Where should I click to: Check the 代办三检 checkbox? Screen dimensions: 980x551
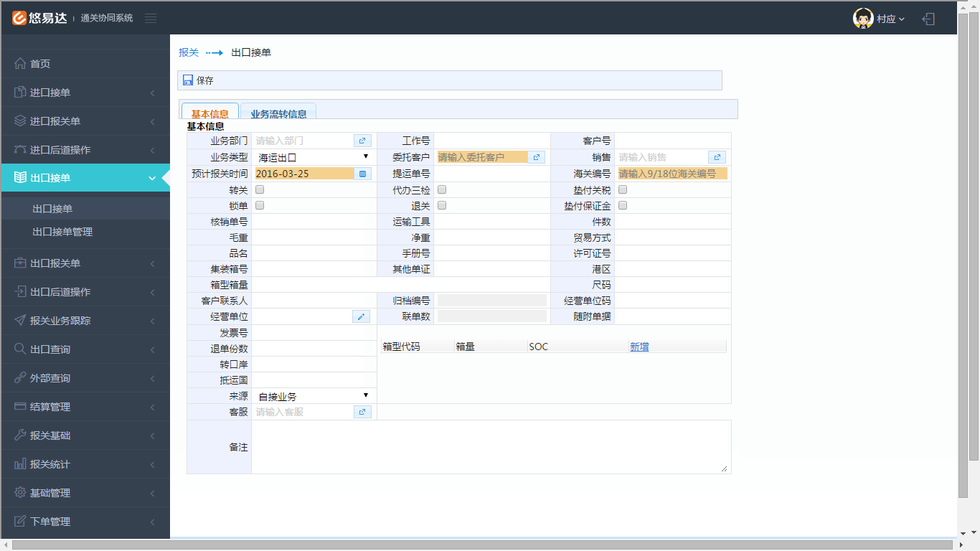[442, 189]
